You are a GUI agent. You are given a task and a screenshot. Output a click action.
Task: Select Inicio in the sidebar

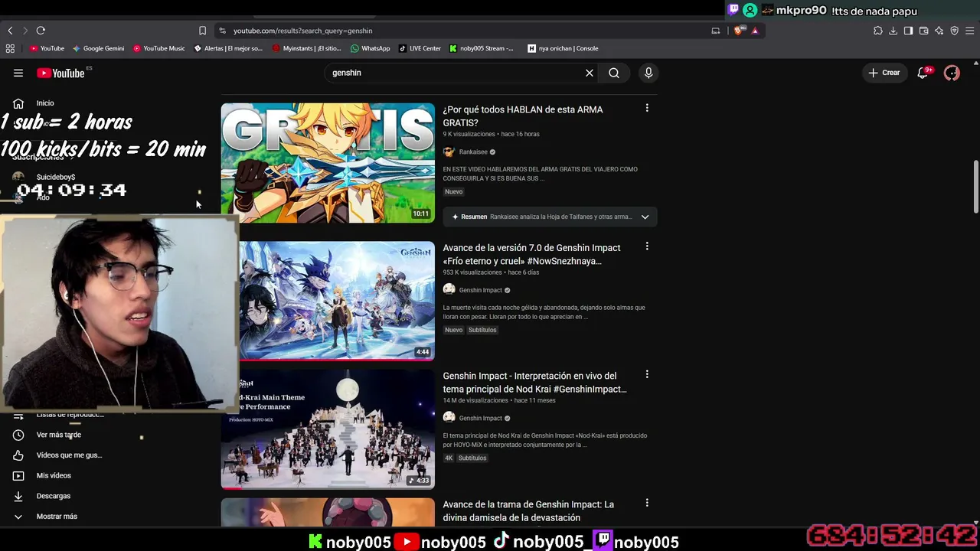click(x=45, y=103)
